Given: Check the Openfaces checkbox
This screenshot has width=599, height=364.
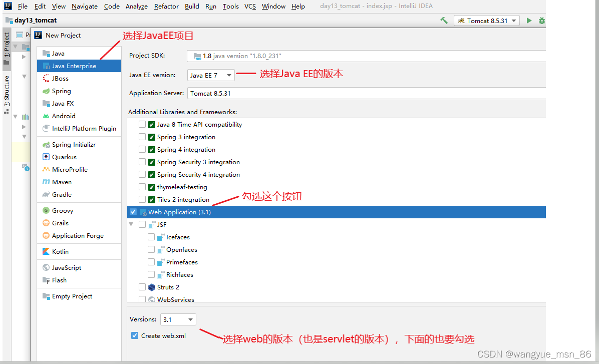Looking at the screenshot, I should [151, 249].
